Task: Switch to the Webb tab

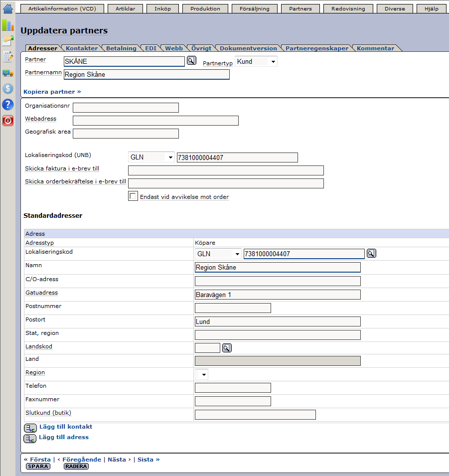Action: [174, 48]
